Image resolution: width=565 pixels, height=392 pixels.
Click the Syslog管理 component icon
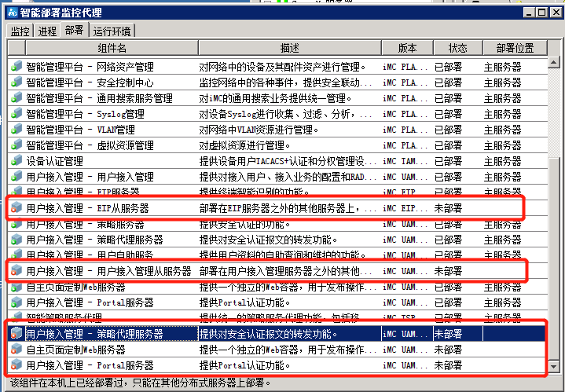click(17, 114)
